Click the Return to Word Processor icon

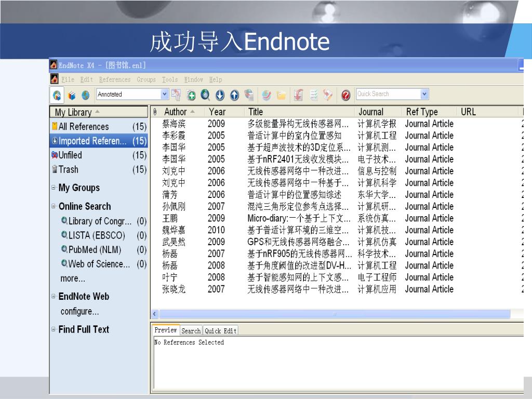tap(328, 95)
